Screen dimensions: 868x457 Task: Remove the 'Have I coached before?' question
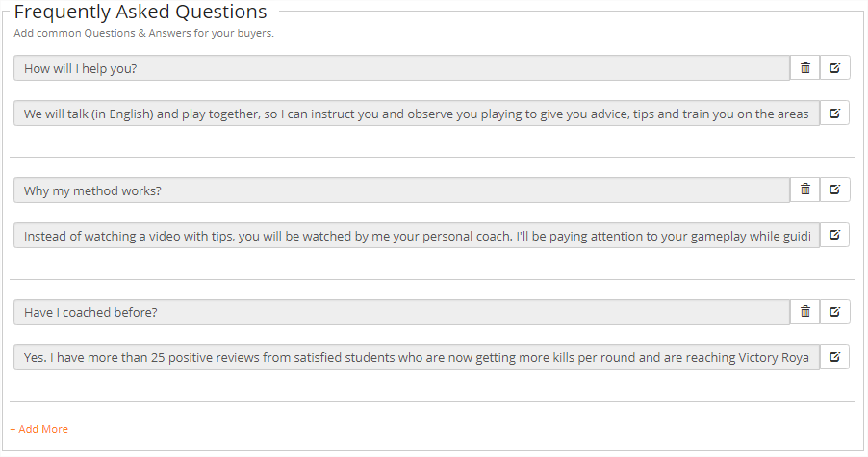click(x=804, y=312)
